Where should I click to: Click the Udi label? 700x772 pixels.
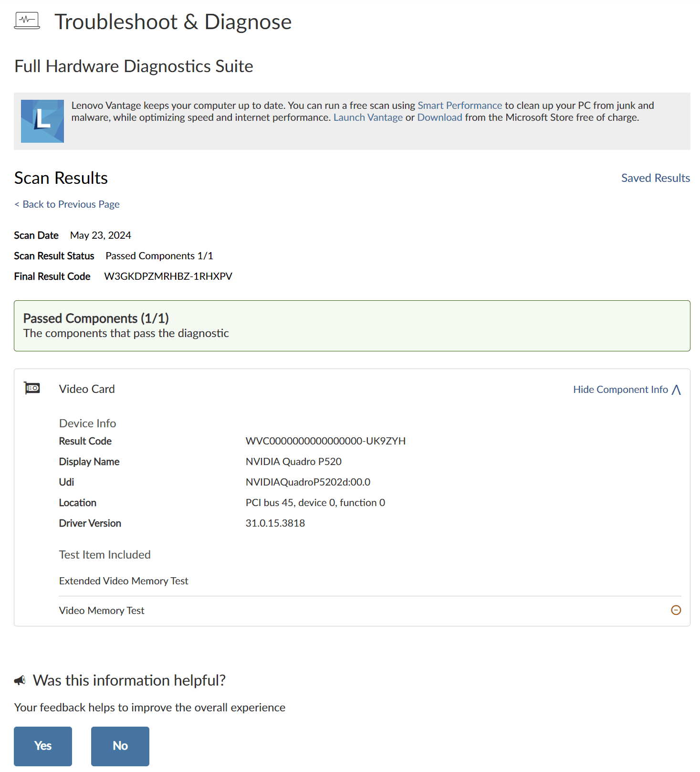(x=66, y=482)
